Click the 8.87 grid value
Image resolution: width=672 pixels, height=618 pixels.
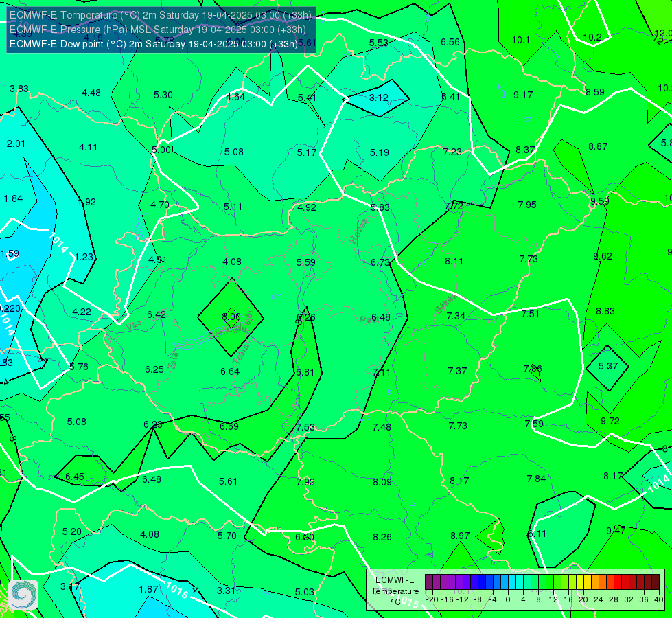(x=598, y=147)
